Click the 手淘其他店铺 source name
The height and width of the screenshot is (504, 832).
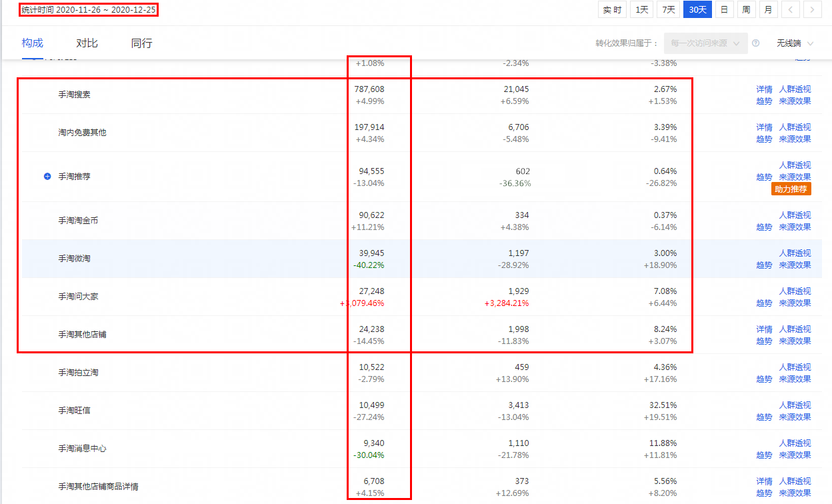click(82, 335)
